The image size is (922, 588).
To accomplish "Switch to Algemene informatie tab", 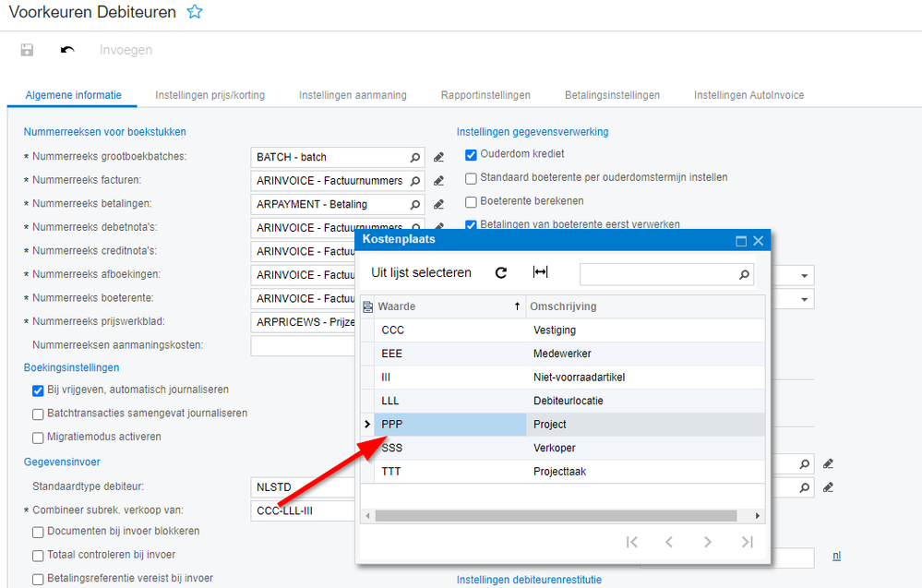I will pyautogui.click(x=73, y=95).
